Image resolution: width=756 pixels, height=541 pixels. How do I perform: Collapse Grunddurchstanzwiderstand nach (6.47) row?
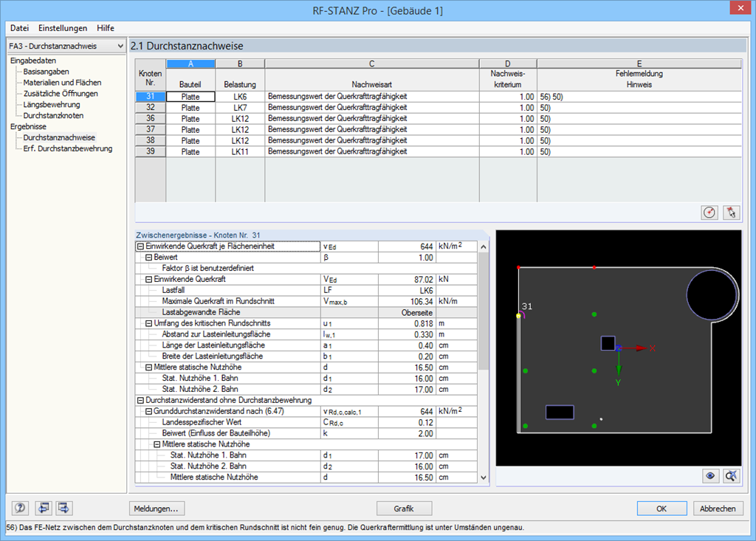point(149,411)
